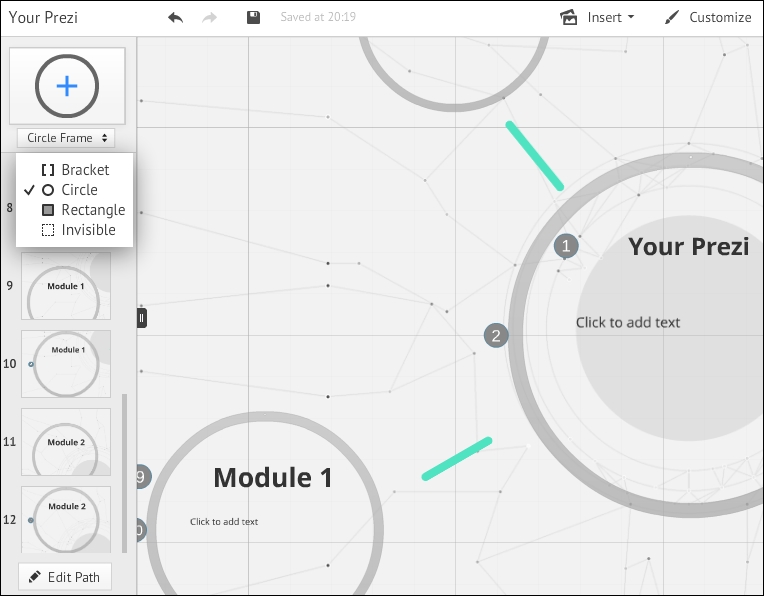764x596 pixels.
Task: Click path marker 9 near Module 1
Action: [x=143, y=477]
